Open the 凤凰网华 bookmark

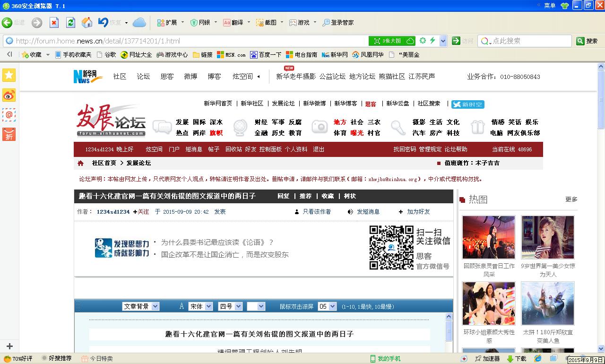pos(368,55)
